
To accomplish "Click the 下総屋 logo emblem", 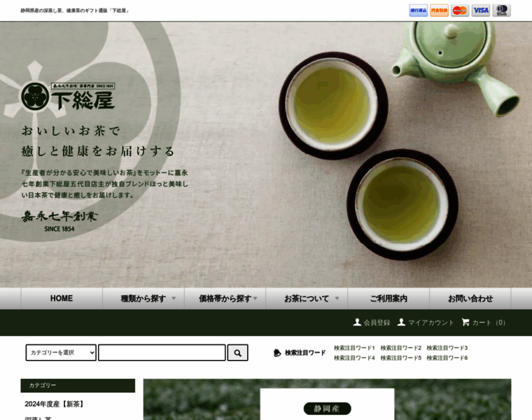I will coord(35,97).
